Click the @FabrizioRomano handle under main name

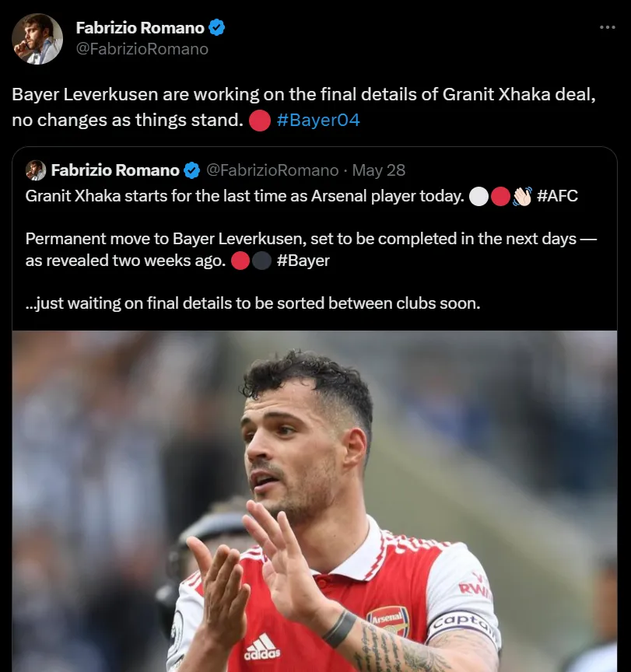[142, 49]
